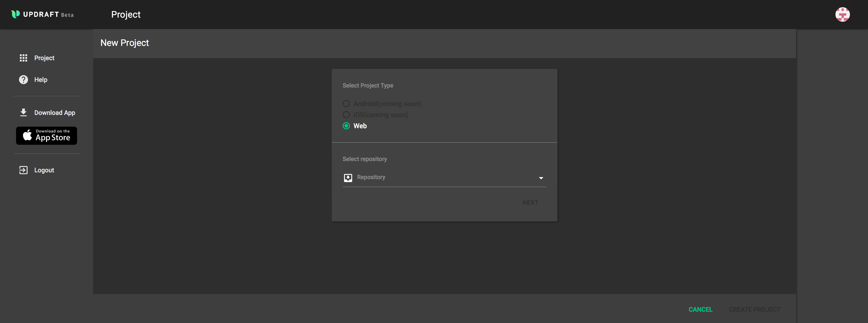The height and width of the screenshot is (323, 868).
Task: Select the Web project type radio
Action: point(346,126)
